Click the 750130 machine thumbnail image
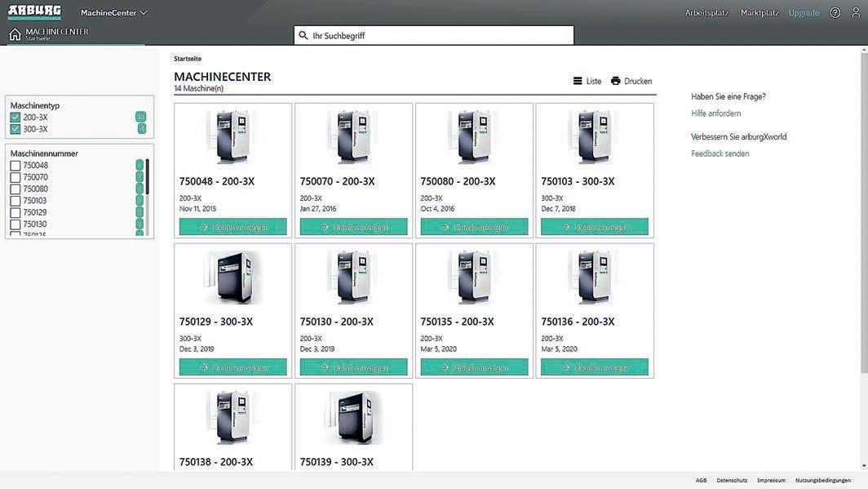 click(x=353, y=277)
